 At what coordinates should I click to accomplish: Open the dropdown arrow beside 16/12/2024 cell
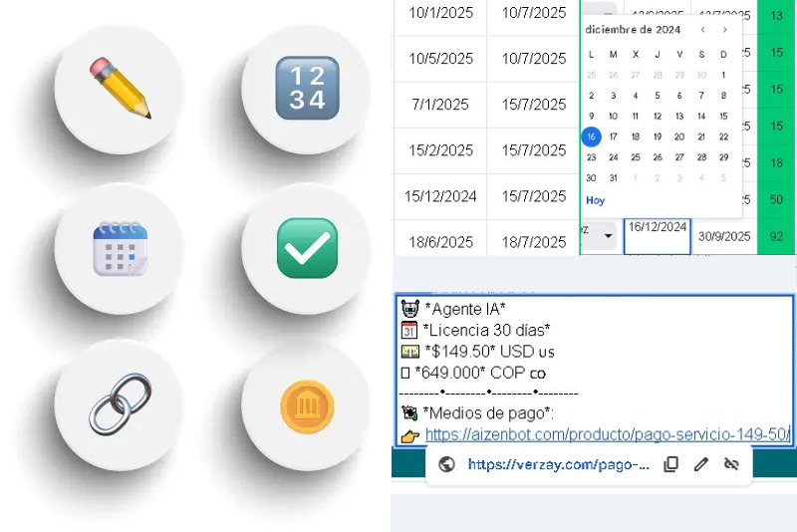(607, 237)
